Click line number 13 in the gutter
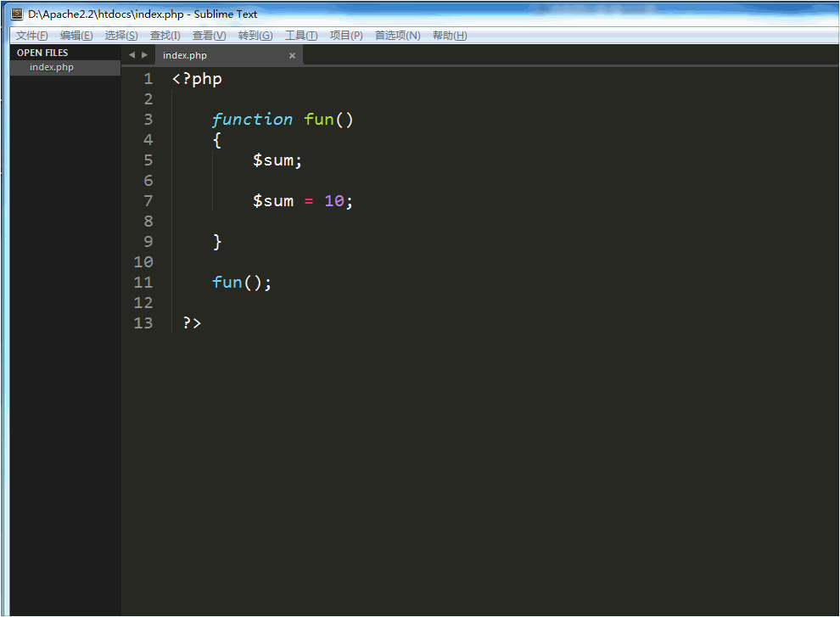 click(143, 323)
